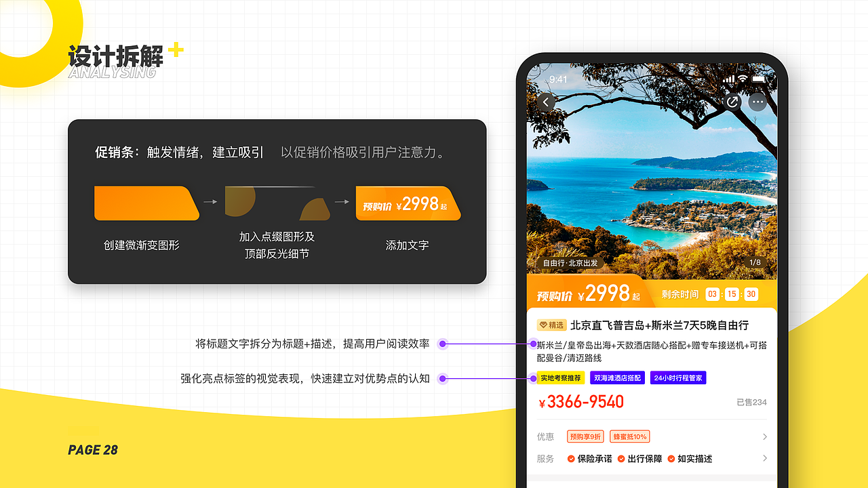This screenshot has height=488, width=868.
Task: Click the 已售234 sold count
Action: tap(751, 403)
